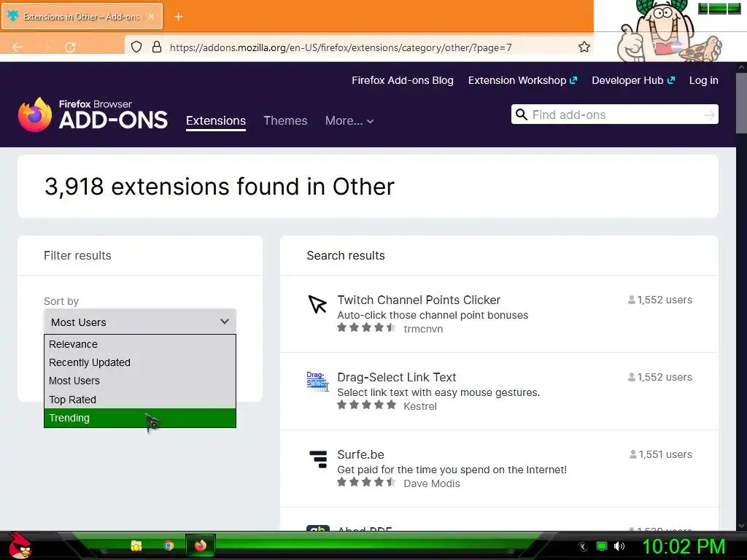747x560 pixels.
Task: Launch file manager from taskbar
Action: point(136,545)
